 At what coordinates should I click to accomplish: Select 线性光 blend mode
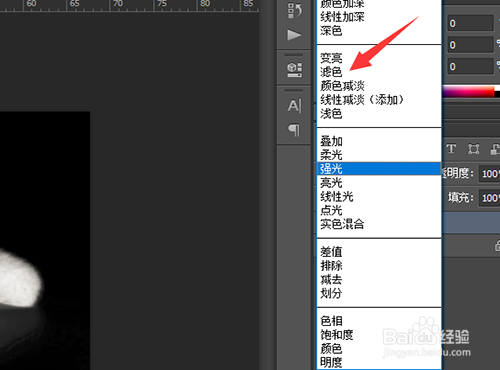point(379,197)
